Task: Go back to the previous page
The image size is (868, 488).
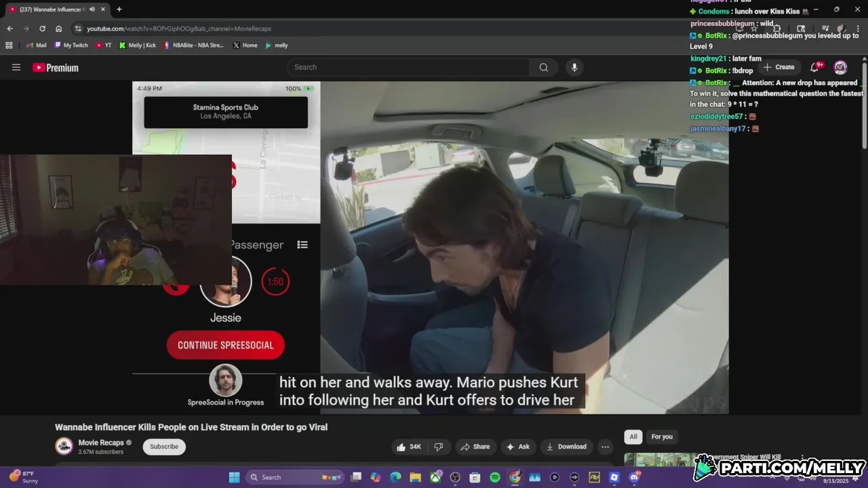Action: point(9,28)
